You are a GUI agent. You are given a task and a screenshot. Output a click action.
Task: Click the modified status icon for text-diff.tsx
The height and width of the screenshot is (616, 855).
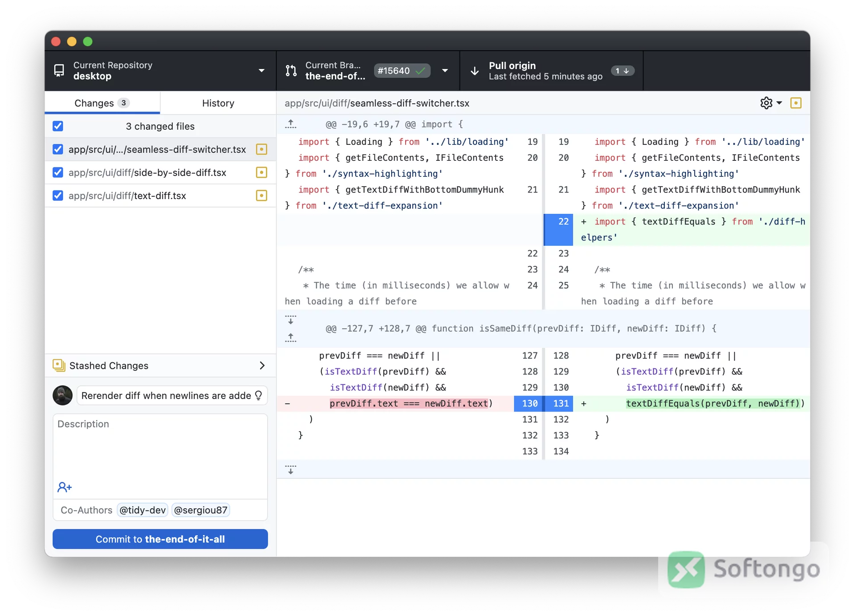(x=261, y=196)
